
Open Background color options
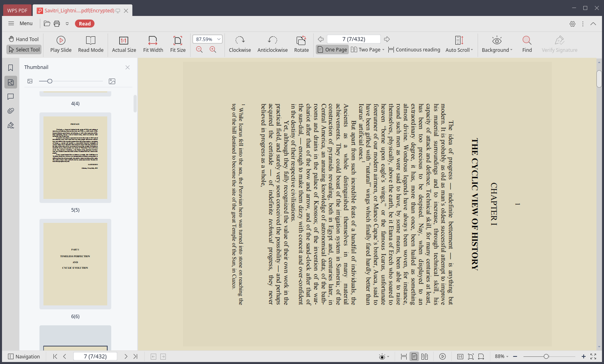(x=497, y=44)
